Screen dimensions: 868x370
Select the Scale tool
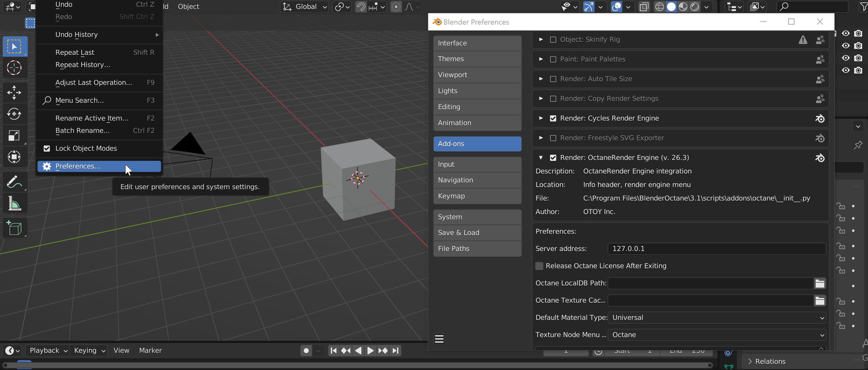(x=14, y=135)
